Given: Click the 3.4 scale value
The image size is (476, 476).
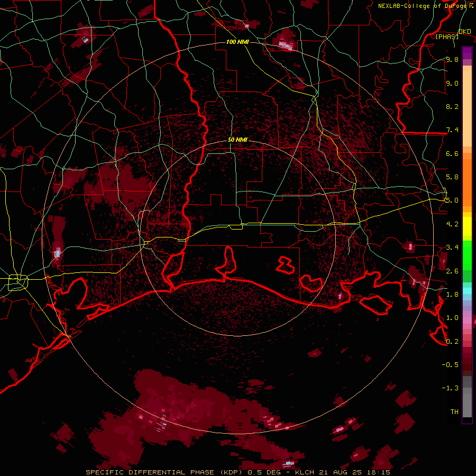Looking at the screenshot, I should [x=452, y=248].
